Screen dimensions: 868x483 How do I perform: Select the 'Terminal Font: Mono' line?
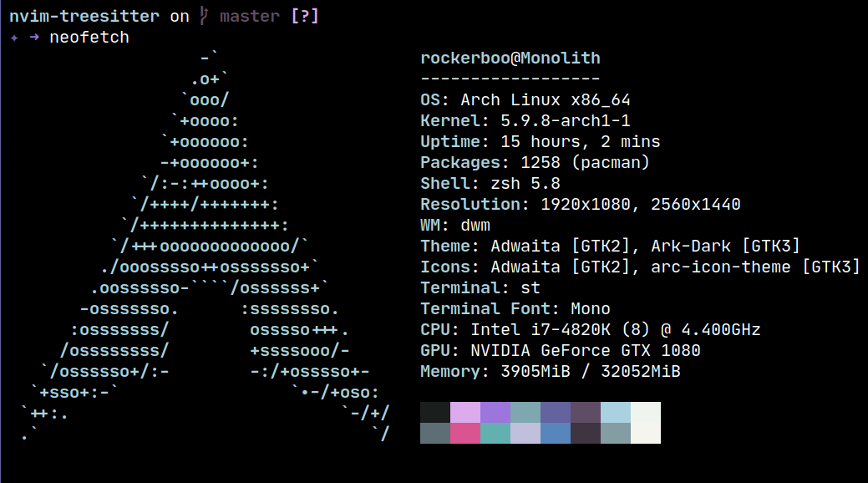[x=515, y=308]
